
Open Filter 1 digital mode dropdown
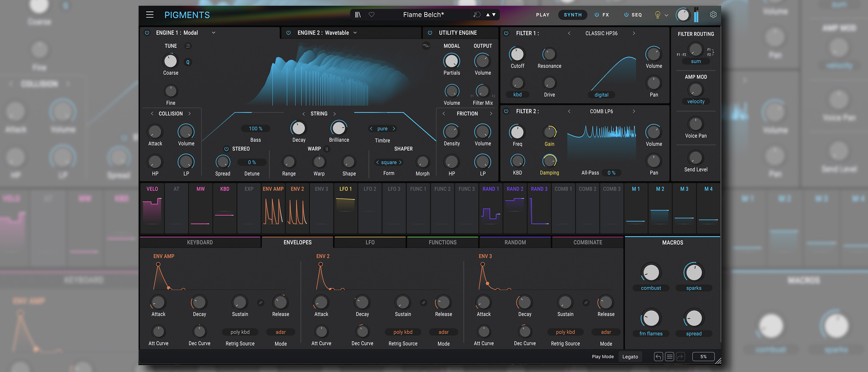pyautogui.click(x=601, y=95)
